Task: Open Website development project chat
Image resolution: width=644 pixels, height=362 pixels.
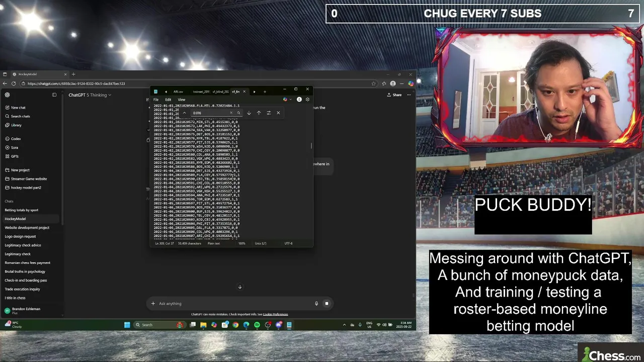Action: pyautogui.click(x=27, y=228)
